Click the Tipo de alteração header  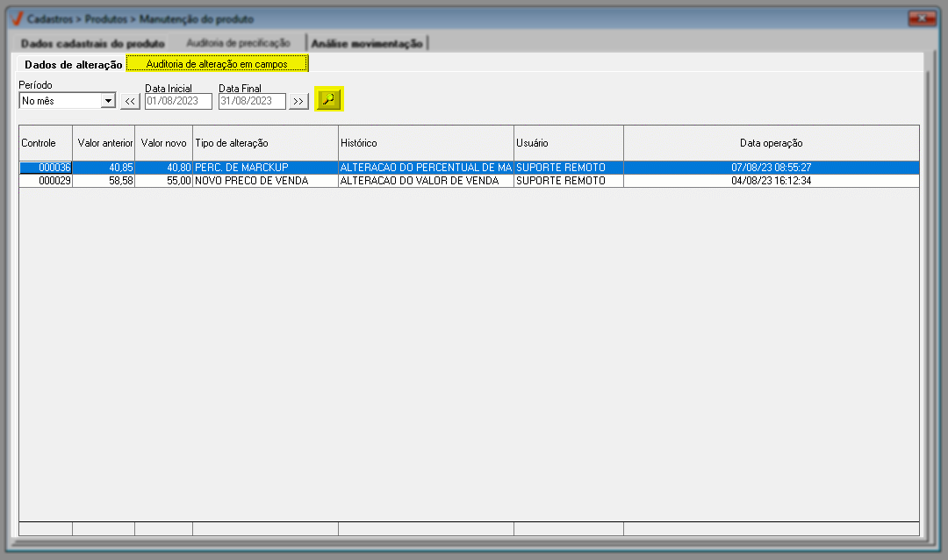265,143
